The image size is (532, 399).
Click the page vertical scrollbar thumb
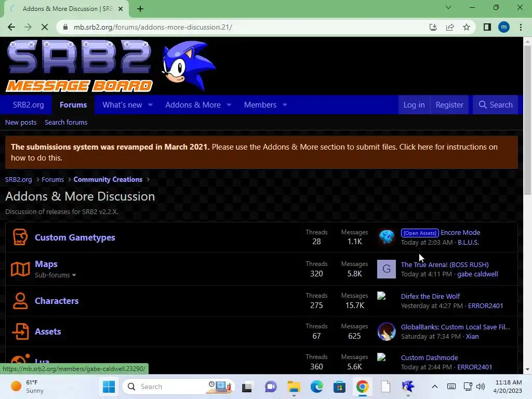pyautogui.click(x=527, y=121)
